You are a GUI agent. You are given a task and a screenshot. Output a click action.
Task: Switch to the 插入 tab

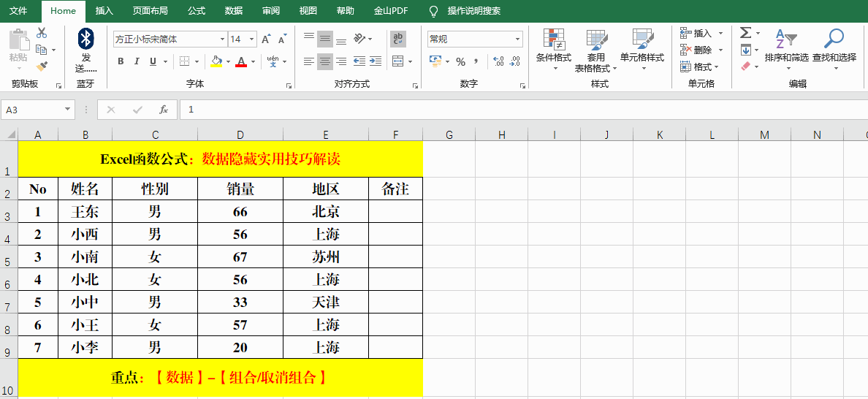(104, 11)
